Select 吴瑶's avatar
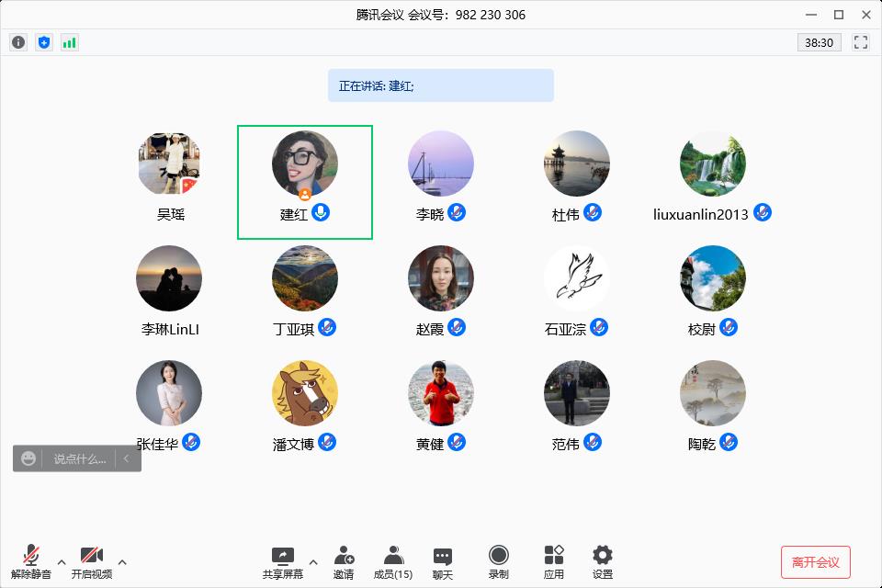882x588 pixels. pos(169,164)
